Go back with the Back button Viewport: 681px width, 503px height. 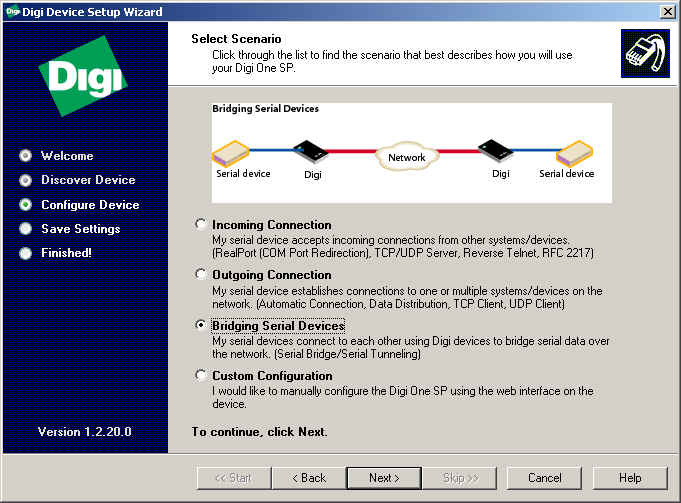pyautogui.click(x=308, y=478)
